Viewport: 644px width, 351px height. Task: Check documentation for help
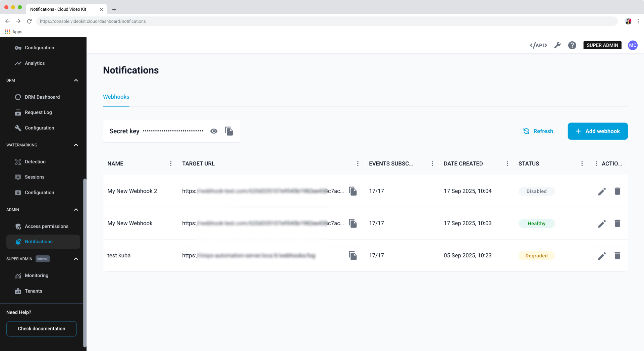[x=41, y=329]
